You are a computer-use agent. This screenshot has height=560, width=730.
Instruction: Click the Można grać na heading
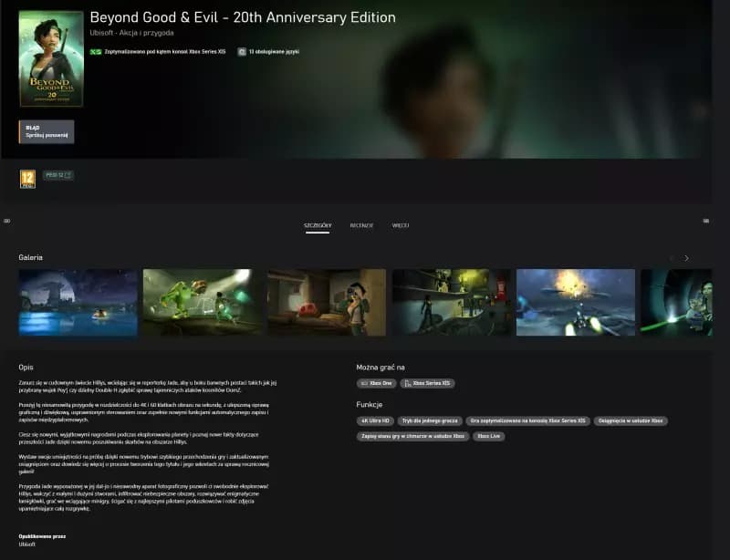click(x=381, y=368)
